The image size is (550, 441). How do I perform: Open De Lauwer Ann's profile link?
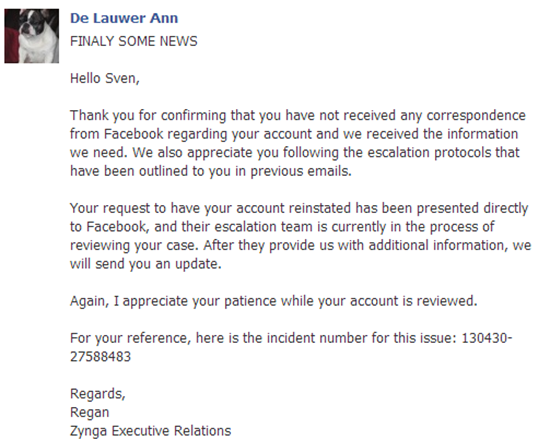pyautogui.click(x=124, y=18)
